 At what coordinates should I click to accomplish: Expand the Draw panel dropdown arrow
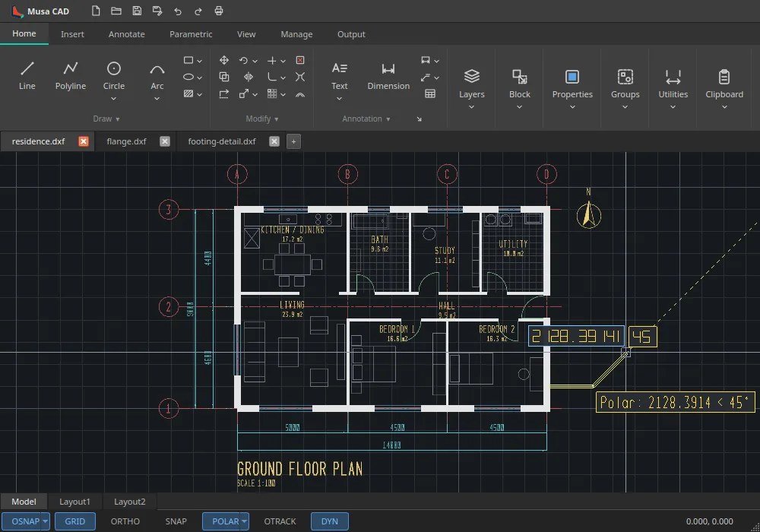(x=118, y=119)
